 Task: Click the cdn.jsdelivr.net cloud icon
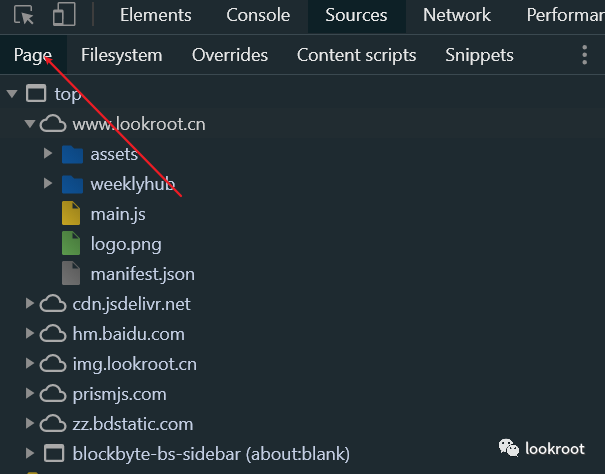coord(53,304)
